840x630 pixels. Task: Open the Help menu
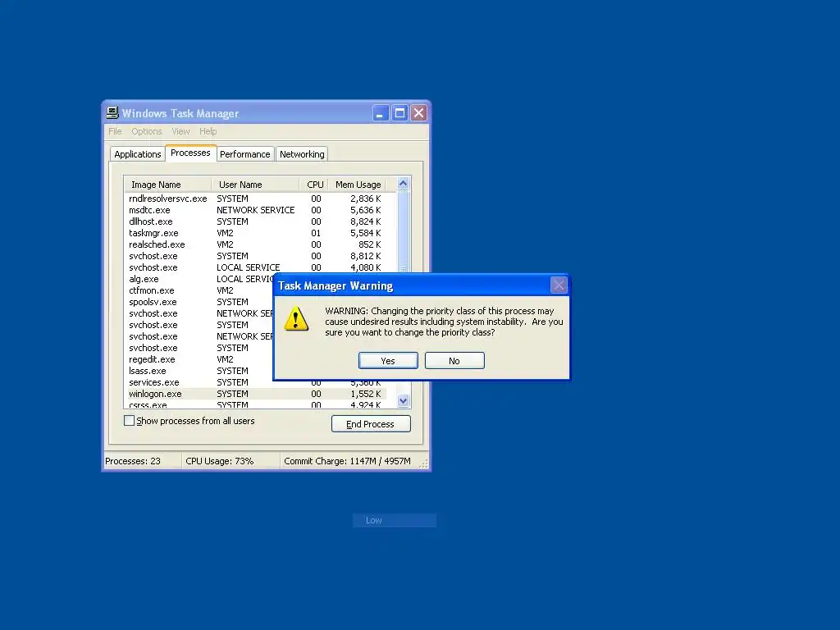pyautogui.click(x=208, y=131)
